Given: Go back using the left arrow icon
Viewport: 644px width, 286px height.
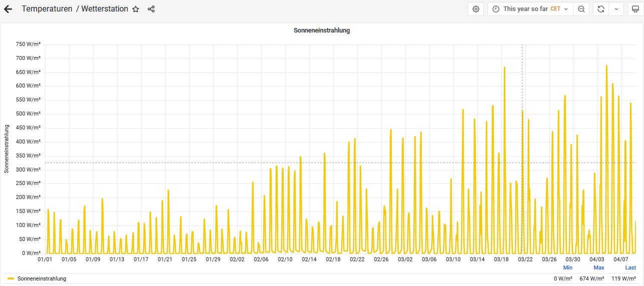Looking at the screenshot, I should [8, 9].
